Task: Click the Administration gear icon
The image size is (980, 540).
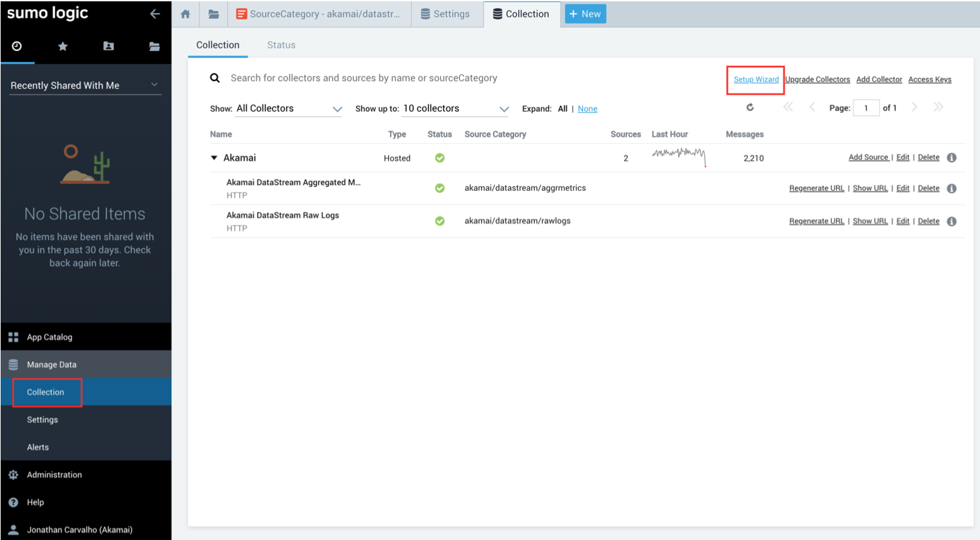Action: (x=13, y=475)
